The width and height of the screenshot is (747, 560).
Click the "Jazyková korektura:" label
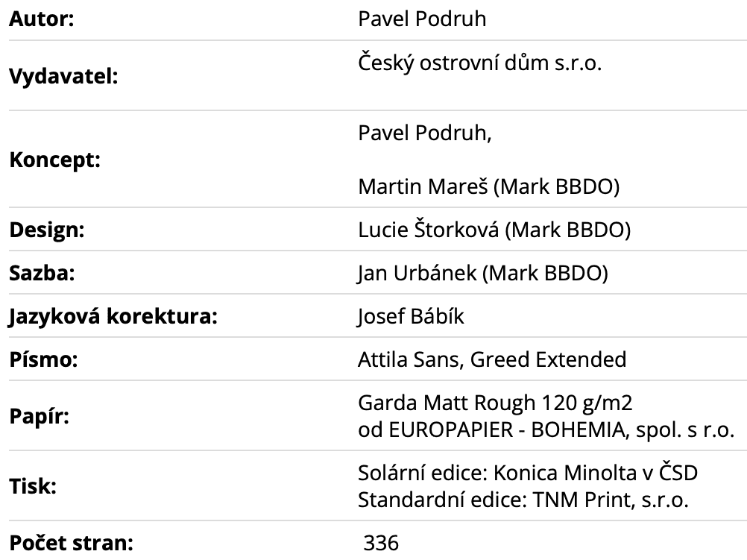click(x=113, y=317)
